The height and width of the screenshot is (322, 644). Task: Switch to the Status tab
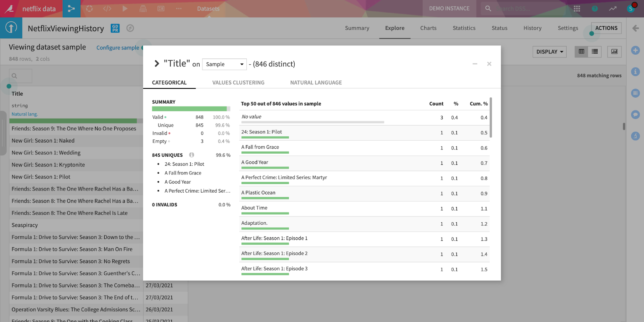(x=500, y=28)
